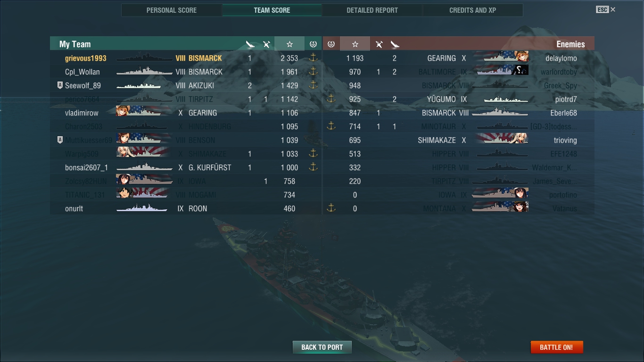Viewport: 644px width, 362px height.
Task: Sort Enemies by aircraft shot down icon
Action: (x=379, y=44)
